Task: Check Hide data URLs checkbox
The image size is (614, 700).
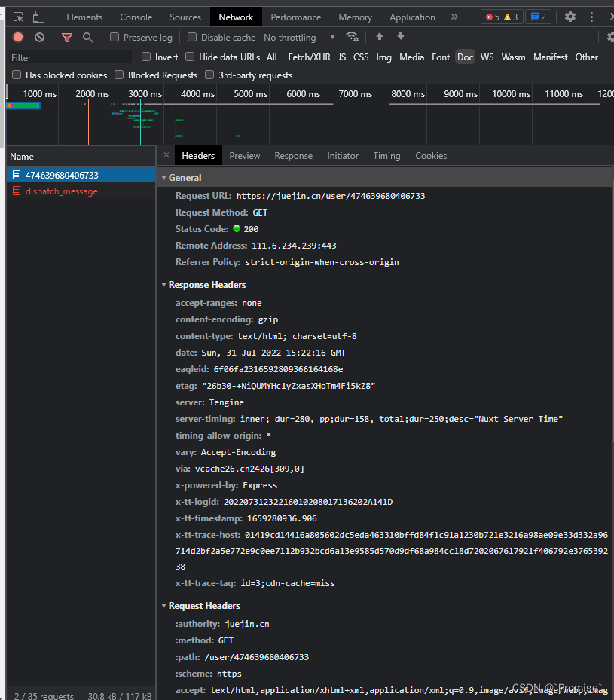Action: 190,57
